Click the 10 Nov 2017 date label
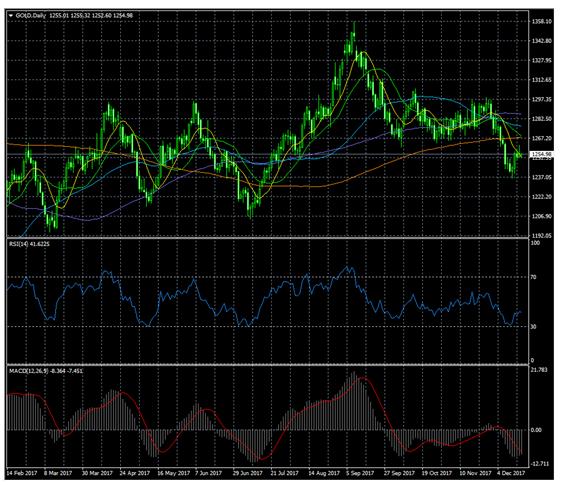 pos(476,473)
